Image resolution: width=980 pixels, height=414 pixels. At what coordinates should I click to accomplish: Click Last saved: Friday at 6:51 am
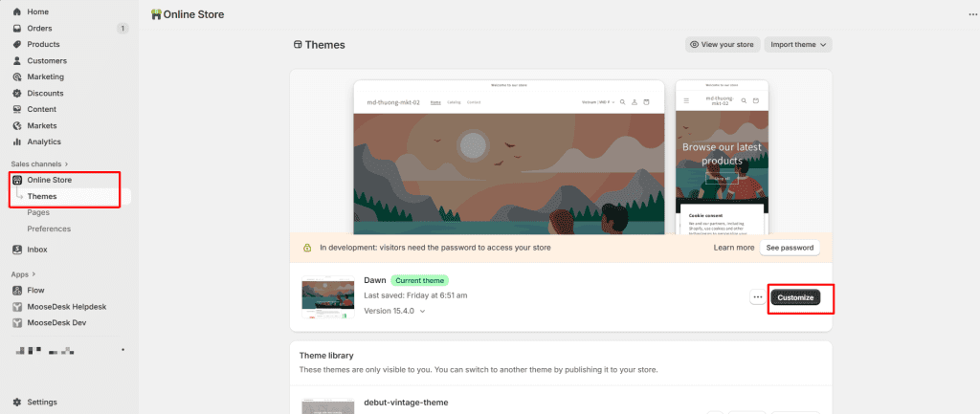point(415,295)
